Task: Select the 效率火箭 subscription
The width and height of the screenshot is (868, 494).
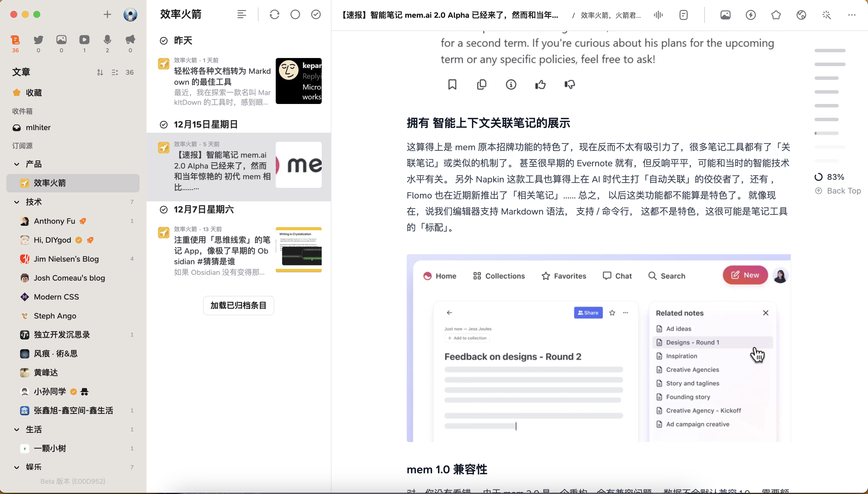Action: (x=73, y=183)
